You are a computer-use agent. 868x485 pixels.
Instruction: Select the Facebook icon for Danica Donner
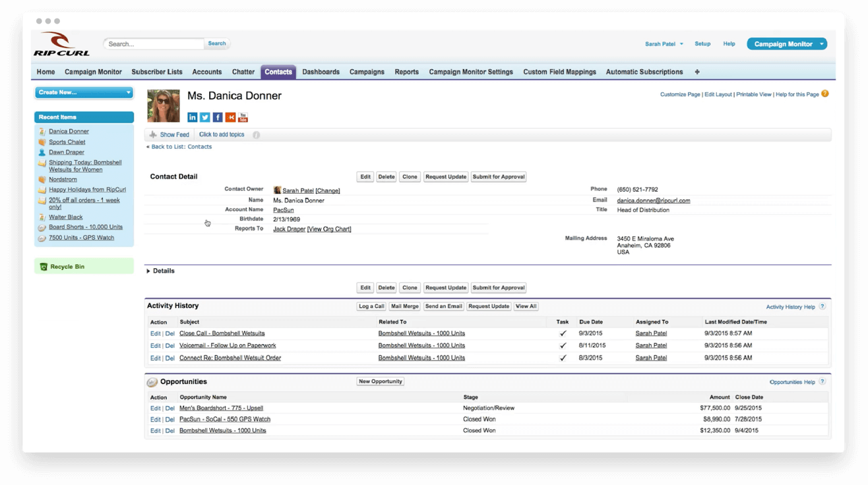pyautogui.click(x=218, y=117)
